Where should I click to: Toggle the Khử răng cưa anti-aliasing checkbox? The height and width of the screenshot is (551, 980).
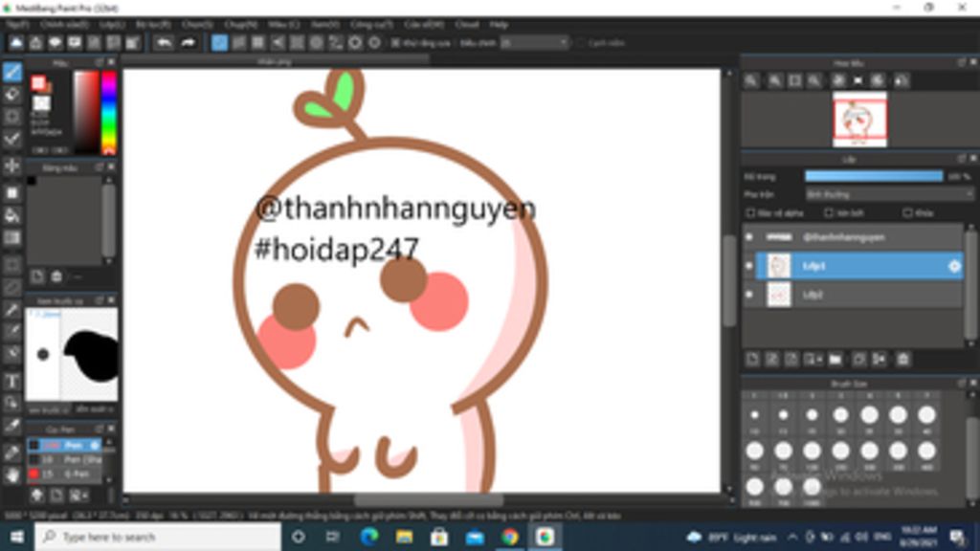coord(395,42)
